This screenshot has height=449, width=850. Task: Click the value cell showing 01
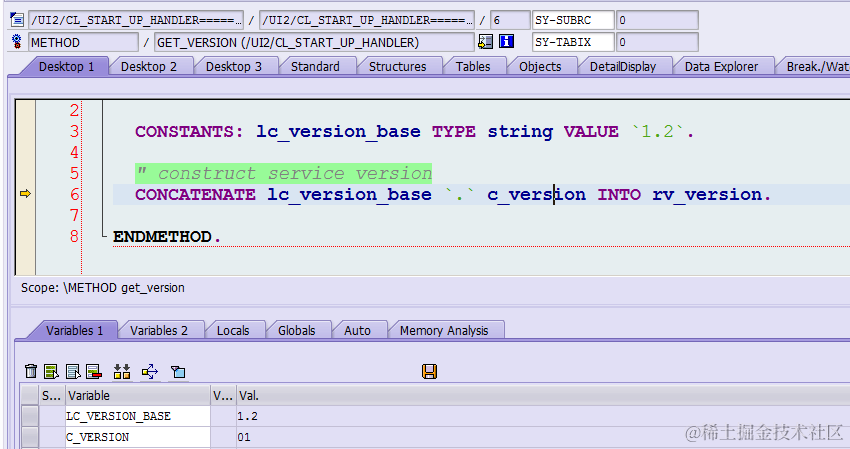coord(543,437)
